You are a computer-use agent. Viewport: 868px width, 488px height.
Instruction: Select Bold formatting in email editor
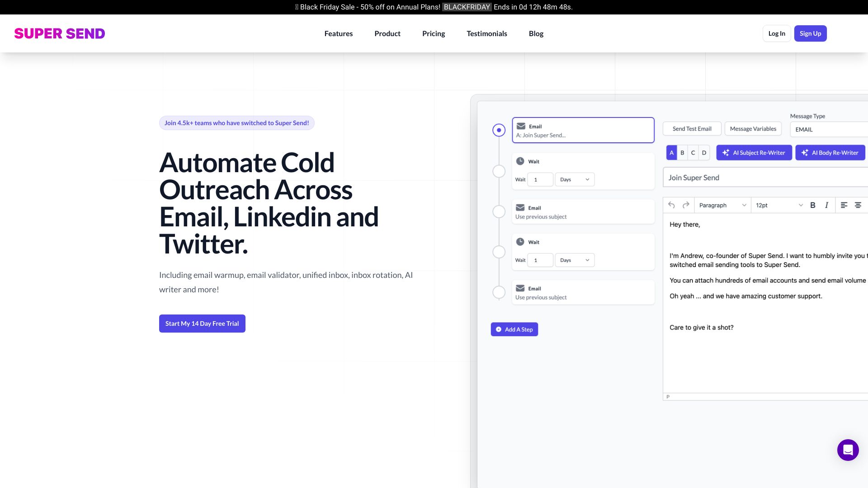[813, 204]
